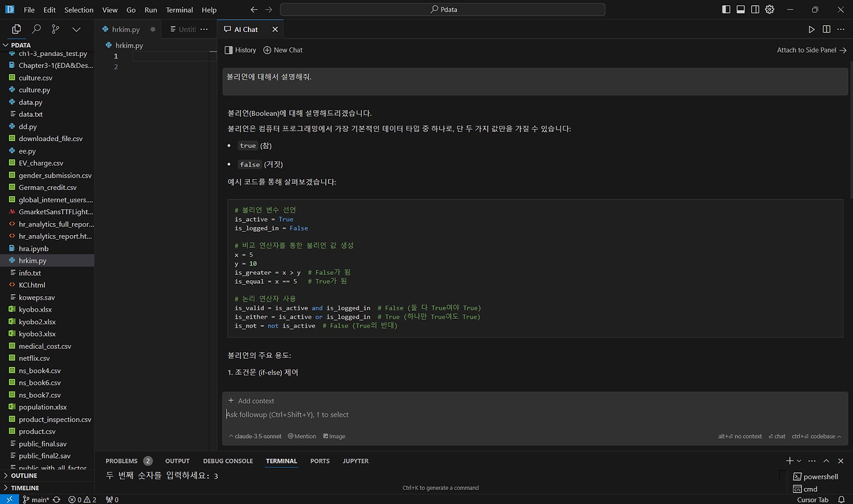Attach an Image to the chat

335,436
